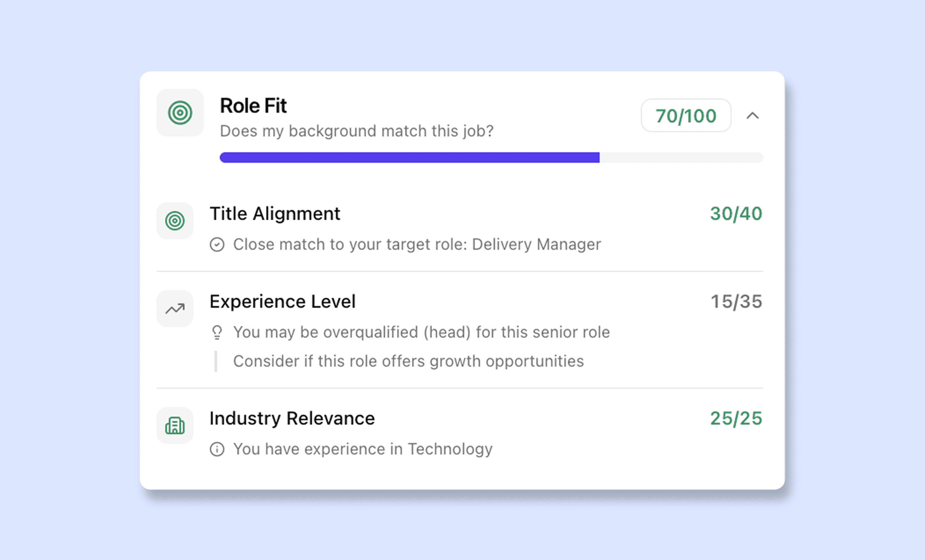
Task: Click the overqualified warning text
Action: point(422,332)
